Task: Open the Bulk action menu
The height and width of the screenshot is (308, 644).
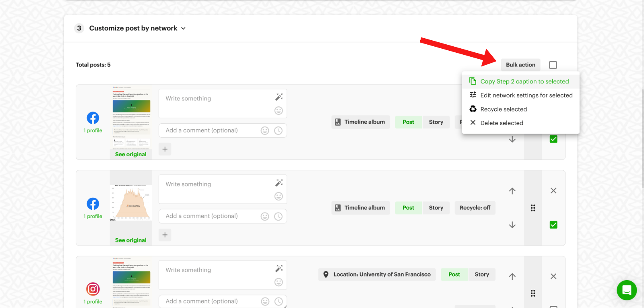Action: [520, 65]
